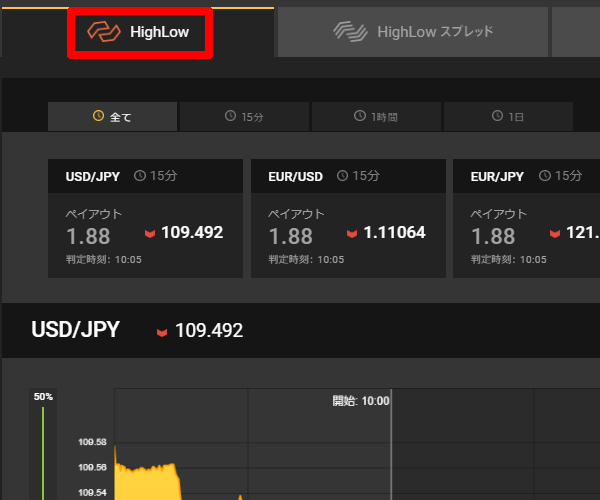Filter options by 15分
The image size is (600, 500).
click(x=244, y=116)
